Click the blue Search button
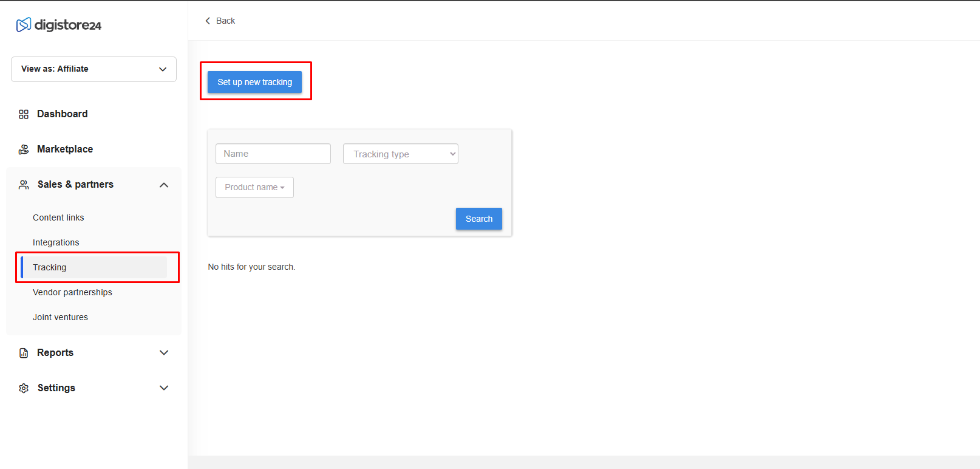Viewport: 980px width, 469px height. click(x=478, y=219)
